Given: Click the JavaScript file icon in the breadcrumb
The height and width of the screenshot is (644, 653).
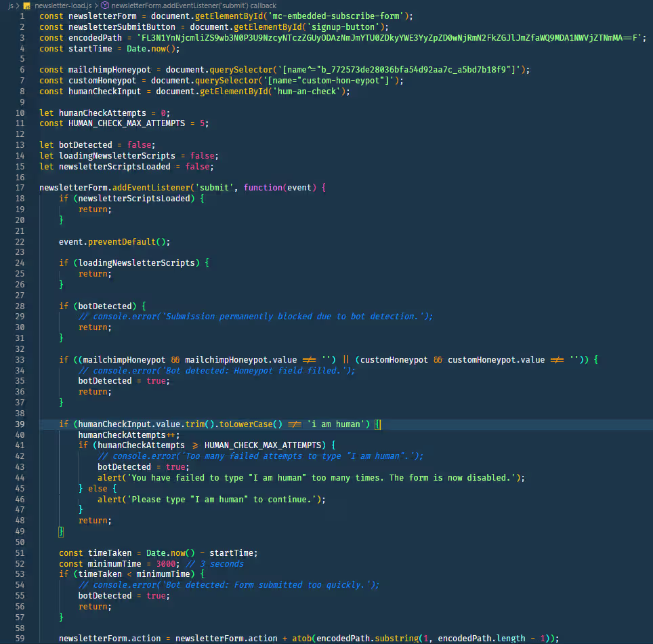Looking at the screenshot, I should tap(26, 5).
